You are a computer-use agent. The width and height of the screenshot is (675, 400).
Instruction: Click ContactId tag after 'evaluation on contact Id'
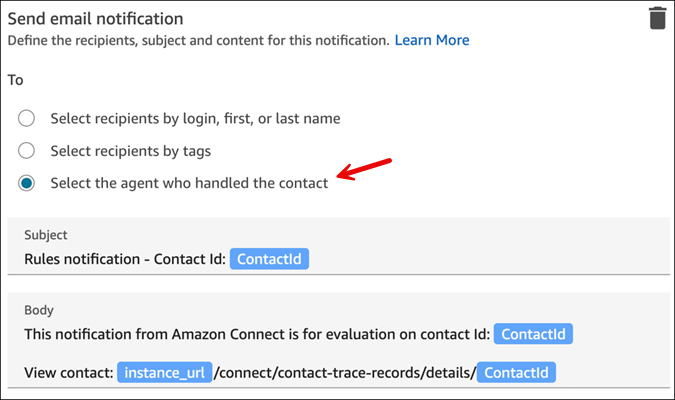click(535, 334)
